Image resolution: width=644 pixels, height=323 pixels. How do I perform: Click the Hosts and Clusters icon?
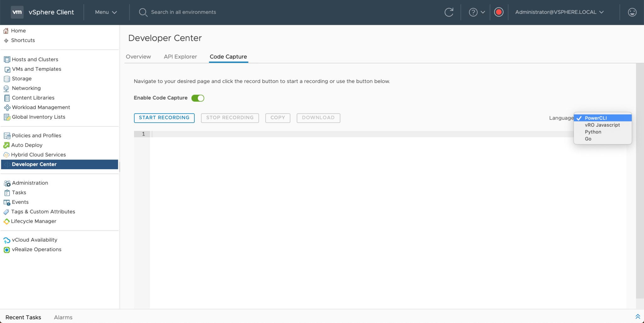[7, 59]
